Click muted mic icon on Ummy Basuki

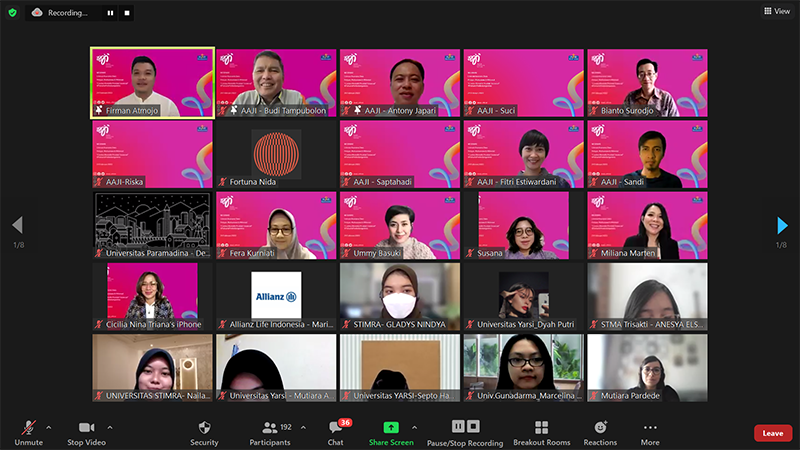tap(346, 253)
